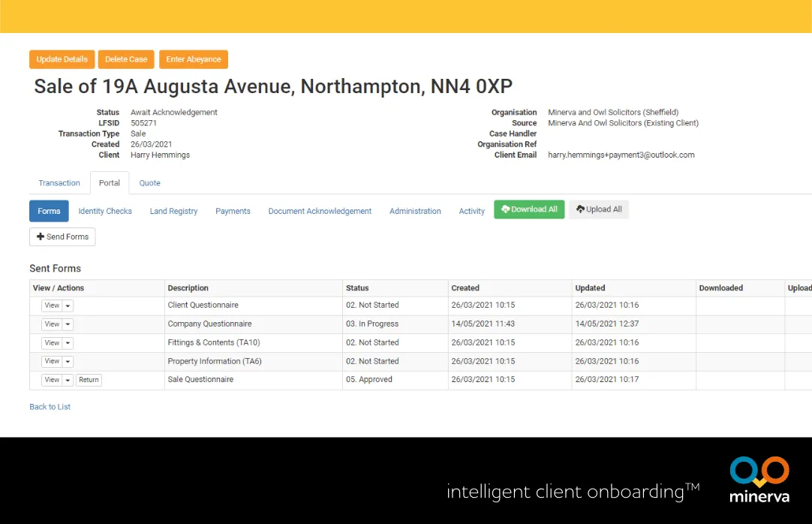
Task: Click the 'Sale Questionnaire' description text
Action: pyautogui.click(x=200, y=380)
